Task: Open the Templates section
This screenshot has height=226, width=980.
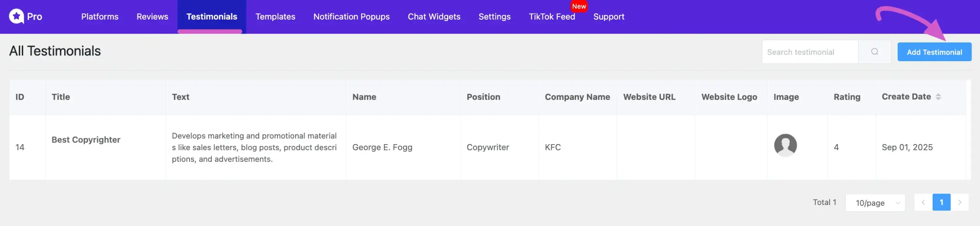Action: pyautogui.click(x=275, y=16)
